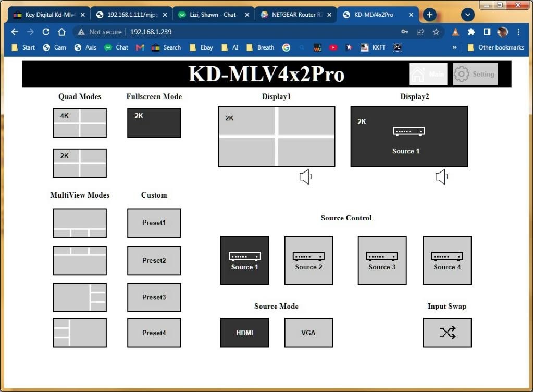The width and height of the screenshot is (533, 392).
Task: Open the Breath bookmark folder
Action: 261,47
